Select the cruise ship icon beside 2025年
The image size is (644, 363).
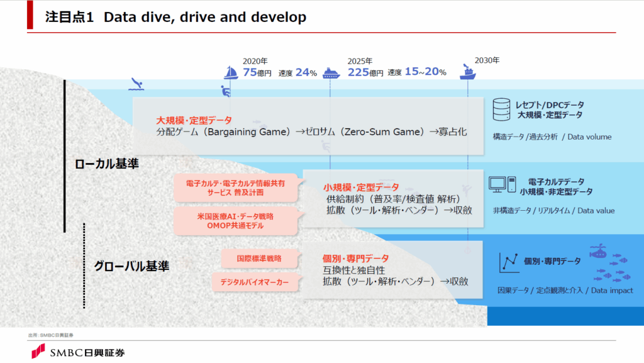tap(331, 73)
